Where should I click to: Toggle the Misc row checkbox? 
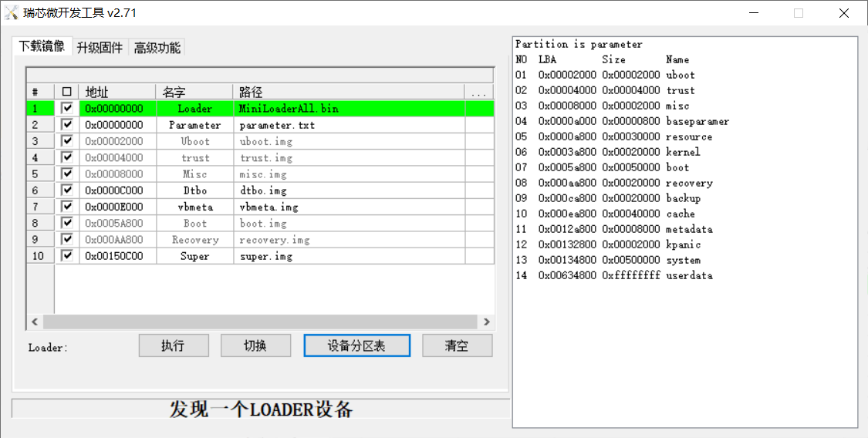[x=67, y=174]
